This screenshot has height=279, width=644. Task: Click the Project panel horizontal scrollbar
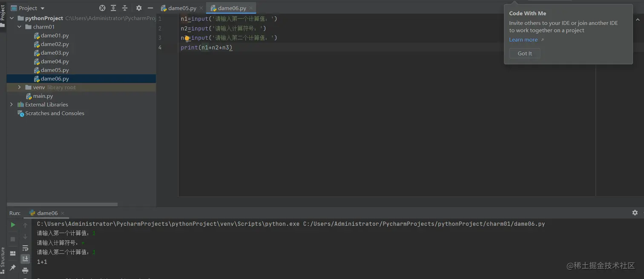[x=62, y=204]
